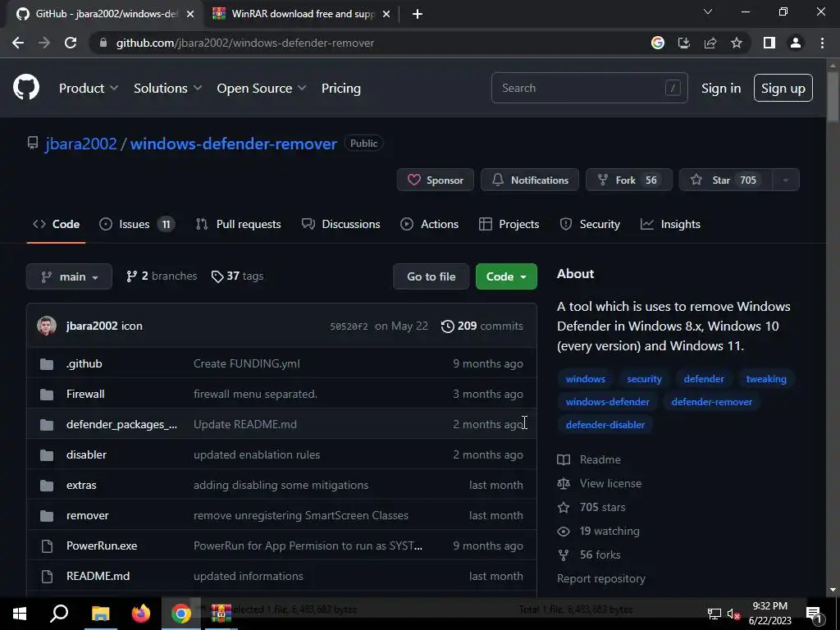Click the GitHub logo in the header
This screenshot has width=840, height=630.
[x=26, y=88]
